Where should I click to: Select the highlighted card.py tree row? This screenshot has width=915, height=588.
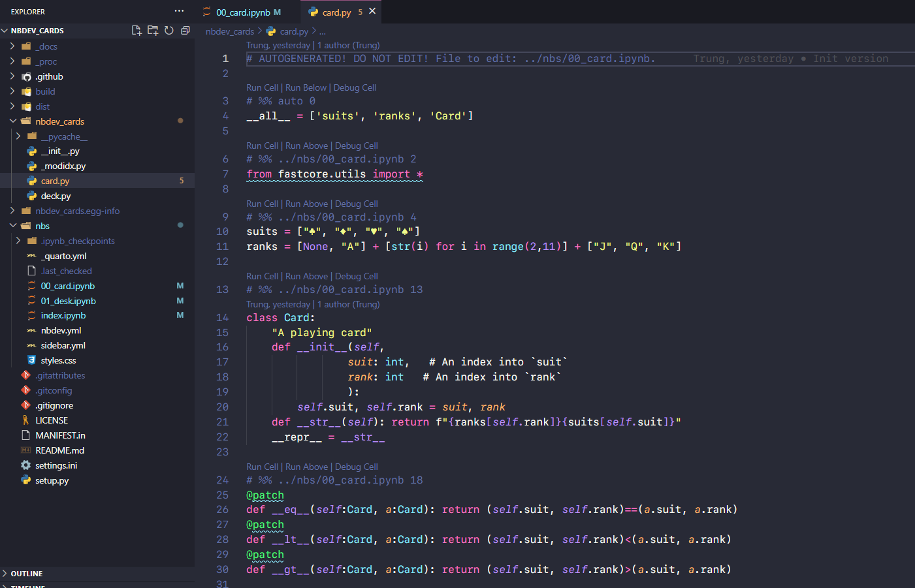coord(97,181)
